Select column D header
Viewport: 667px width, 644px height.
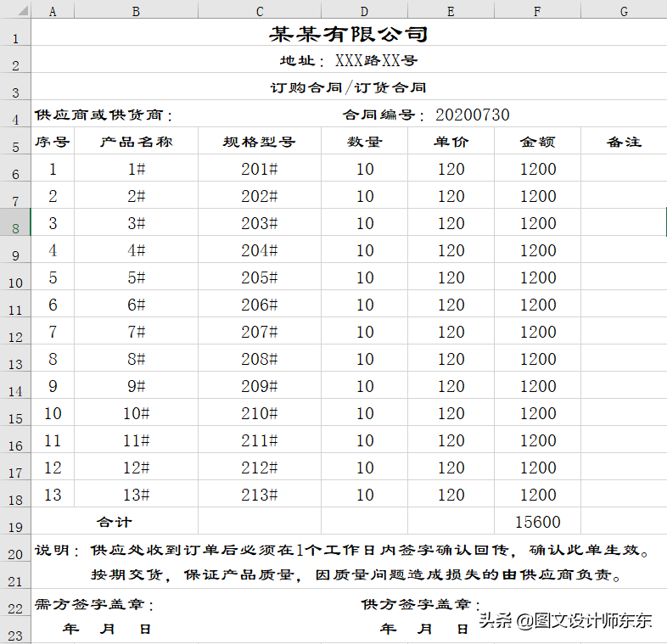coord(365,10)
